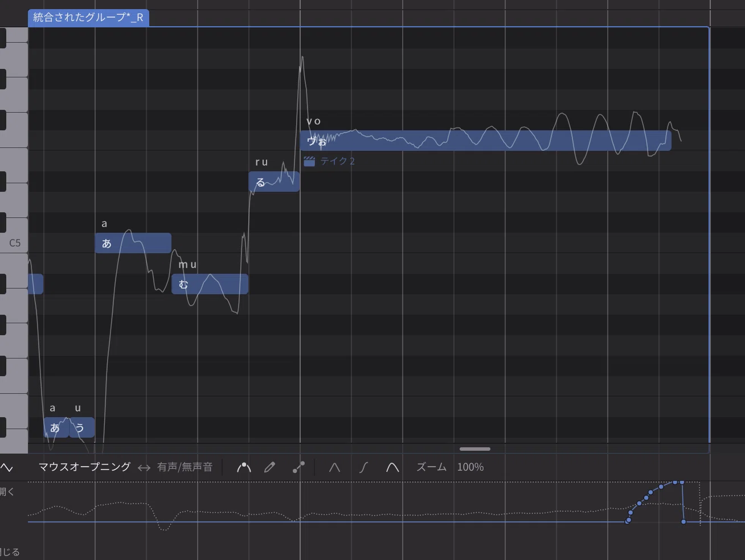Viewport: 745px width, 560px height.
Task: Choose the smooth bell interpolation shape
Action: point(392,467)
